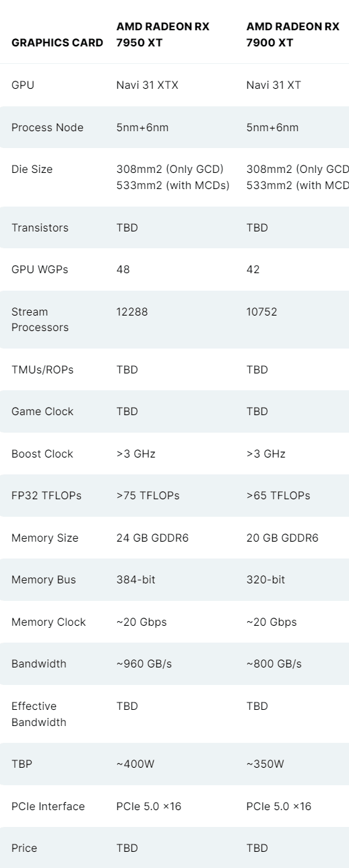This screenshot has height=868, width=349.
Task: Select the PCIe Interface row label
Action: pyautogui.click(x=48, y=806)
